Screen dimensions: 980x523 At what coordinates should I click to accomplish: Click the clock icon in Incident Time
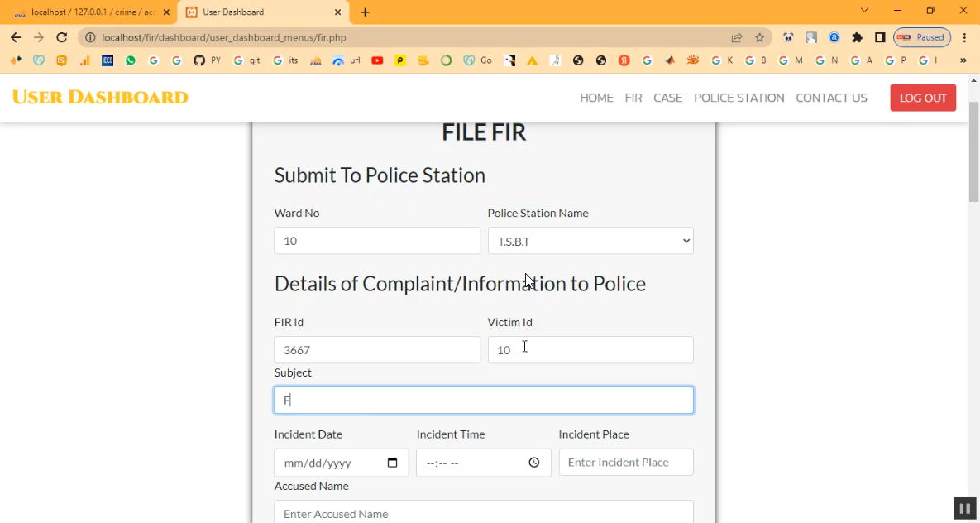tap(534, 463)
